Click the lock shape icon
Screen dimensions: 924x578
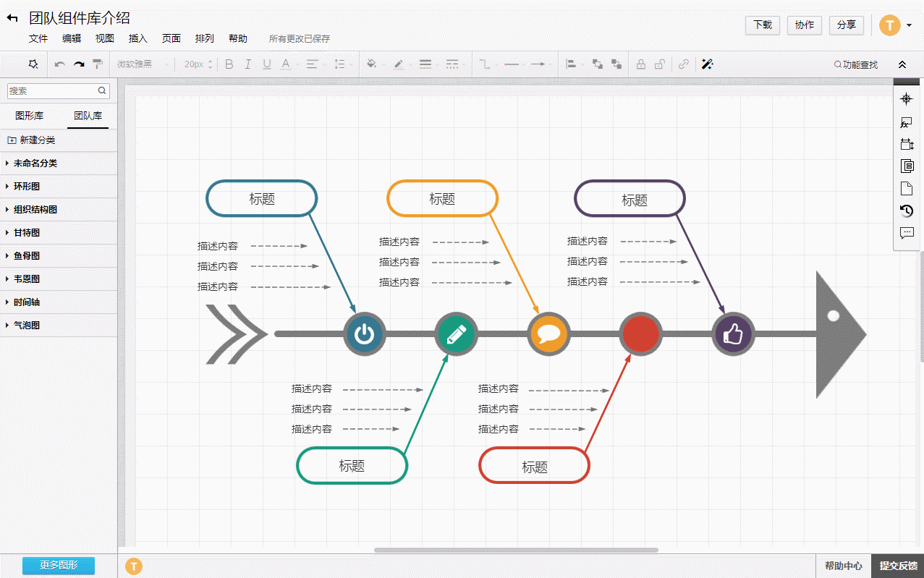click(641, 64)
